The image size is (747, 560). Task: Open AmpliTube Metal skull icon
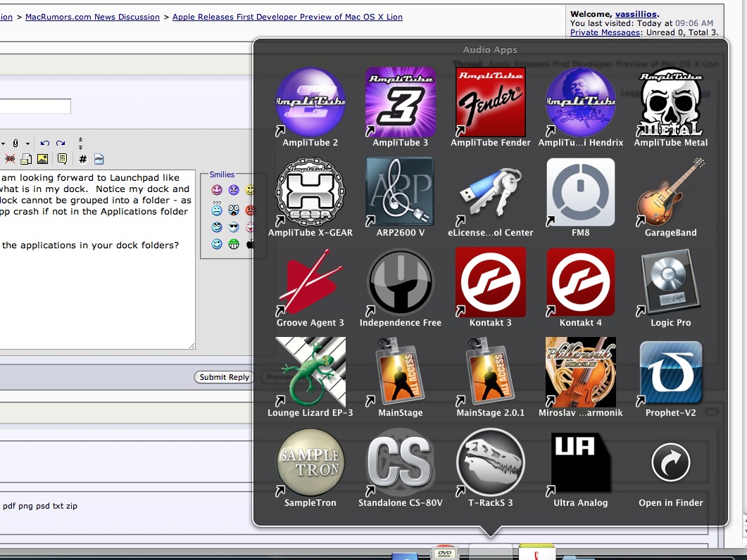click(x=670, y=102)
